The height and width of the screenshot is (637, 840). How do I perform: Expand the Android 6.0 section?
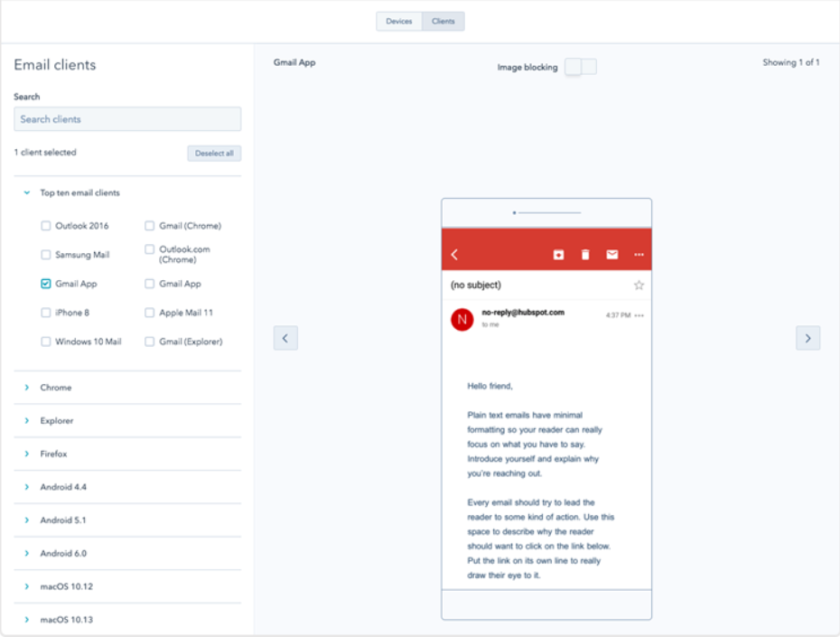[27, 554]
